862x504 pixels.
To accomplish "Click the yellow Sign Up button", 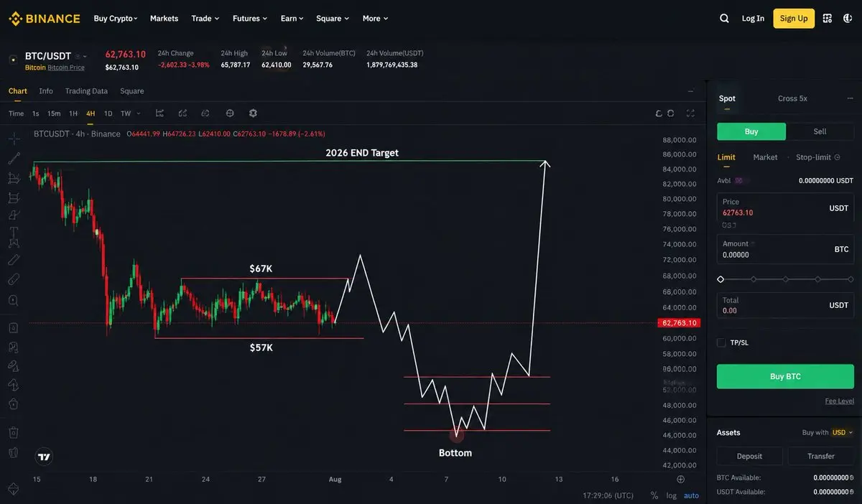I will [794, 19].
